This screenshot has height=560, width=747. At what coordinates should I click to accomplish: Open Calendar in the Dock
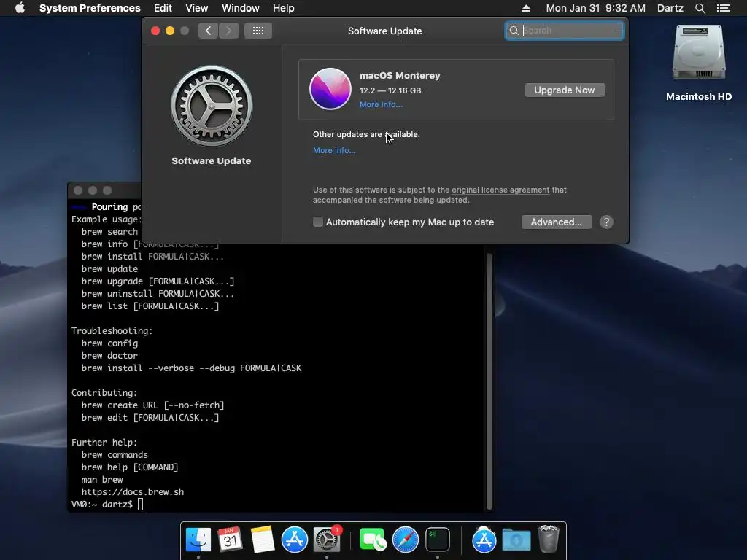(230, 540)
